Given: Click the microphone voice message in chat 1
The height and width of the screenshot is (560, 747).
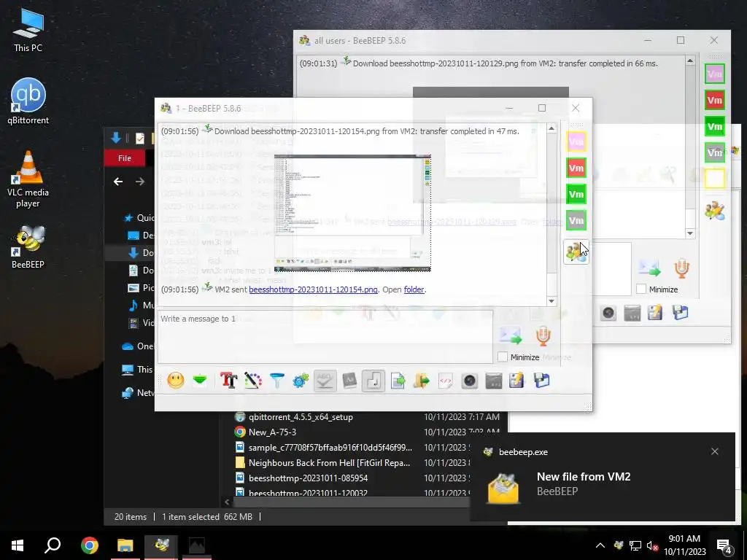Looking at the screenshot, I should pyautogui.click(x=543, y=335).
